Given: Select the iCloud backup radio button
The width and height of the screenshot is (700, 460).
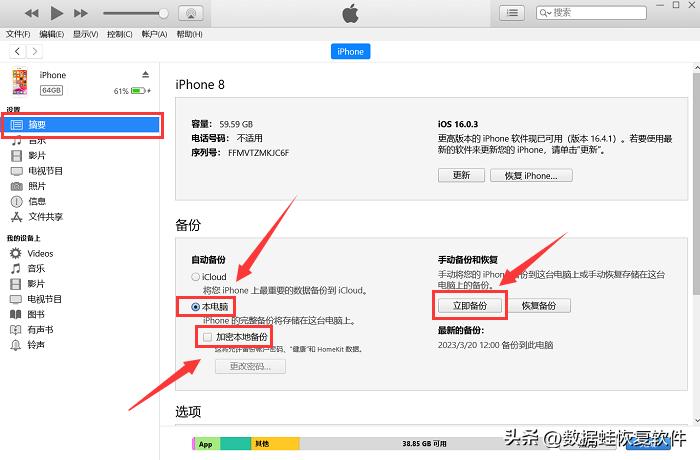Looking at the screenshot, I should pyautogui.click(x=195, y=277).
